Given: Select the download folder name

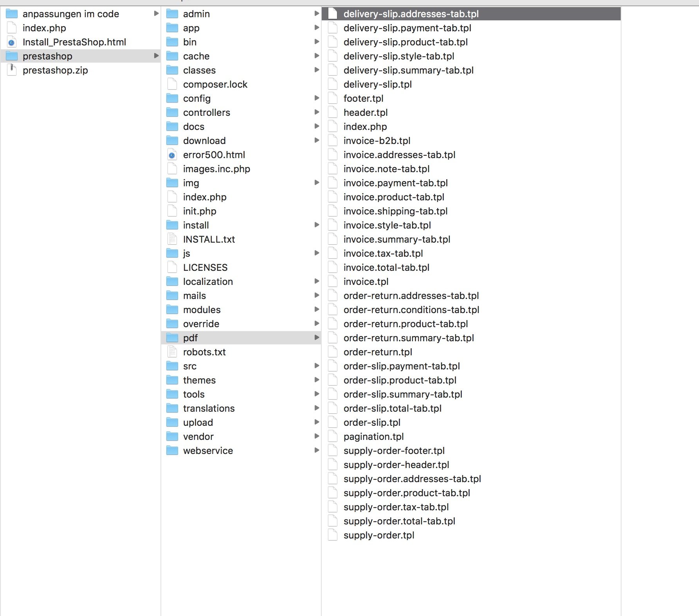Looking at the screenshot, I should pos(204,141).
